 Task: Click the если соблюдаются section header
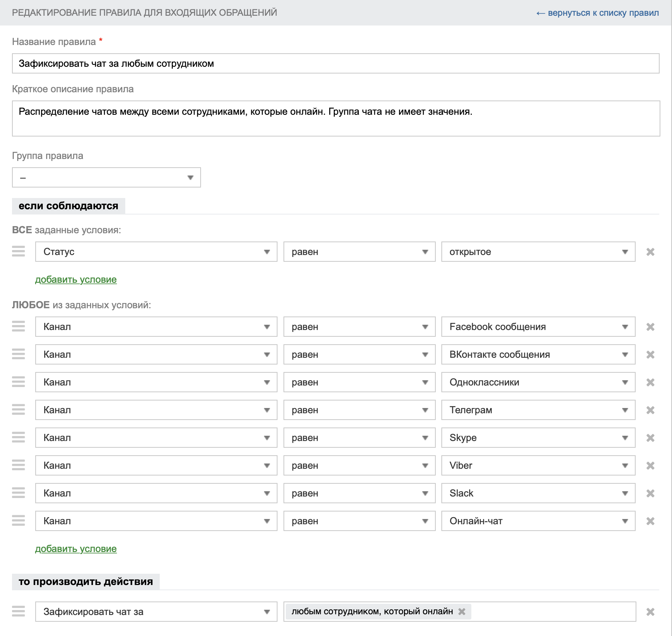(69, 206)
